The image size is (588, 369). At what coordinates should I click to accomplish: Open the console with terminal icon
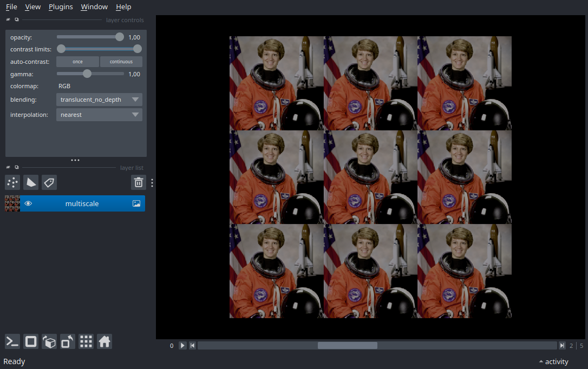click(12, 341)
